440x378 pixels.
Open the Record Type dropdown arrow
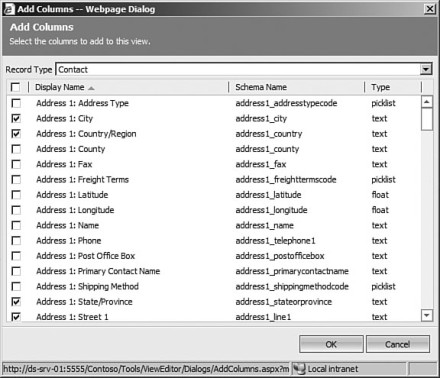(426, 69)
